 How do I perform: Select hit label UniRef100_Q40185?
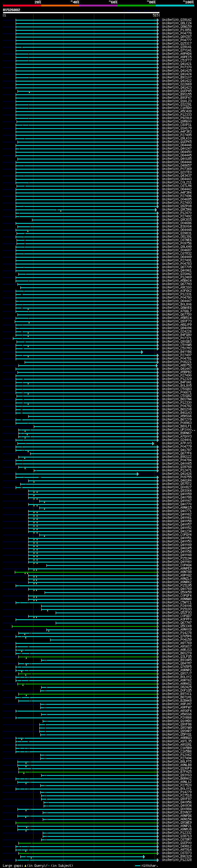coord(176,159)
